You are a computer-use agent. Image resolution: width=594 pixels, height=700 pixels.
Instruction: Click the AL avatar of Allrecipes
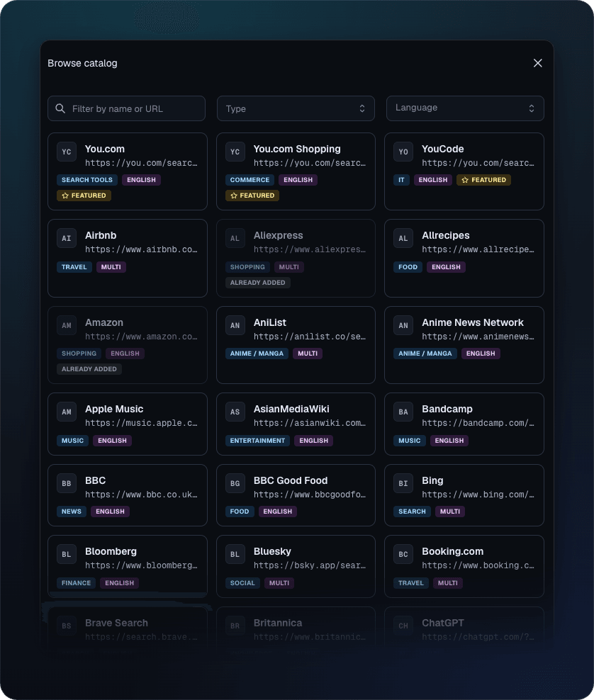pyautogui.click(x=403, y=238)
